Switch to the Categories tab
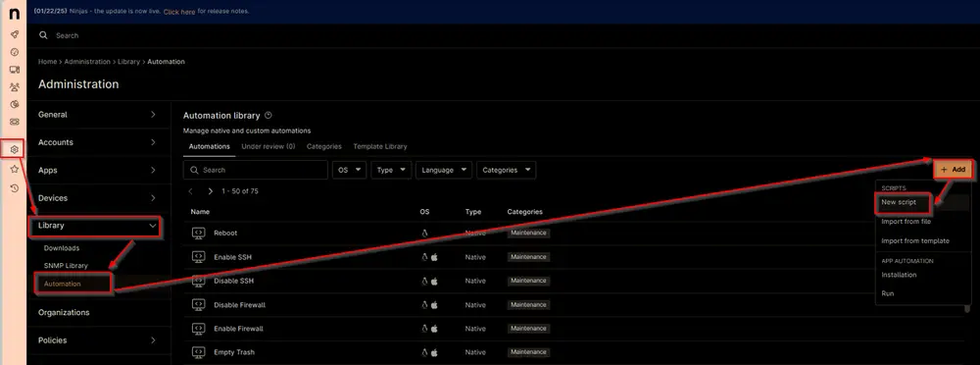Image resolution: width=980 pixels, height=365 pixels. (x=323, y=146)
